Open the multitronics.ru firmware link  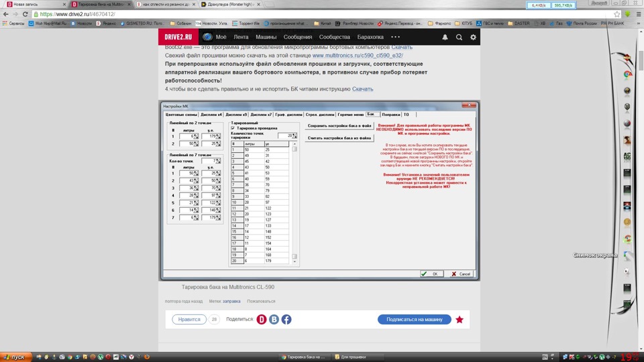[358, 56]
